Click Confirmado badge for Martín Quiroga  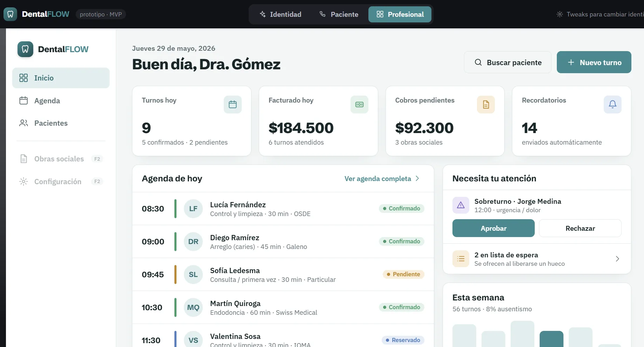click(402, 307)
